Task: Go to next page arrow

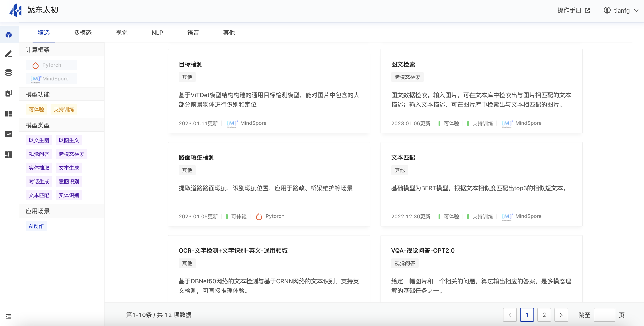Action: pyautogui.click(x=561, y=315)
